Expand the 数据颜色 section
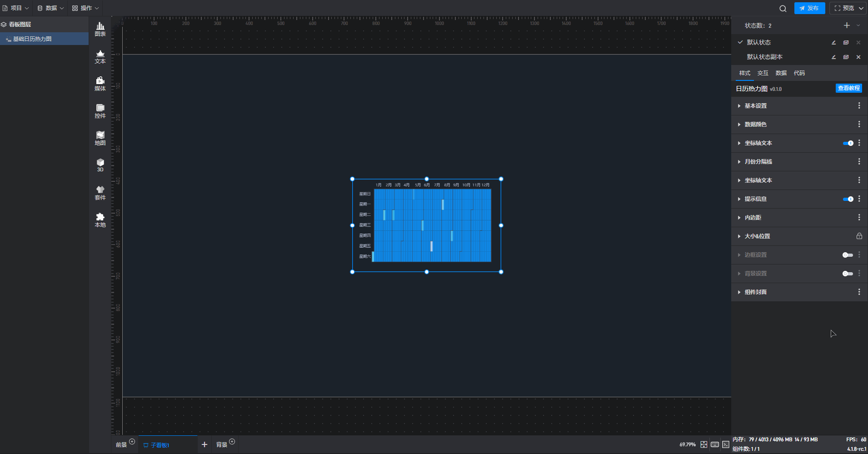 pyautogui.click(x=739, y=125)
